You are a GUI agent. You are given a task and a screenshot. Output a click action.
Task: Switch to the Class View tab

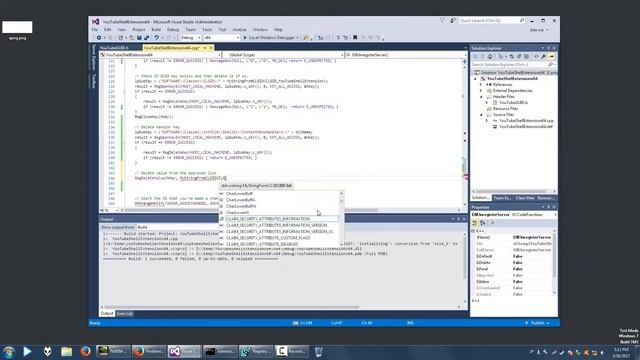click(525, 198)
